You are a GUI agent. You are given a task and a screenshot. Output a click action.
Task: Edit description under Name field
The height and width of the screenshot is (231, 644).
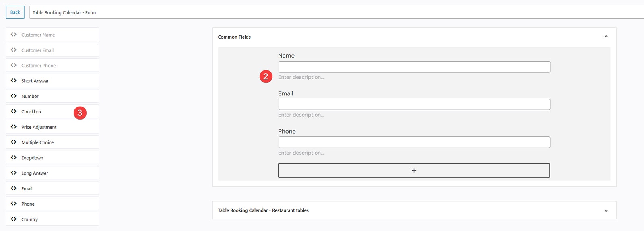pyautogui.click(x=301, y=77)
